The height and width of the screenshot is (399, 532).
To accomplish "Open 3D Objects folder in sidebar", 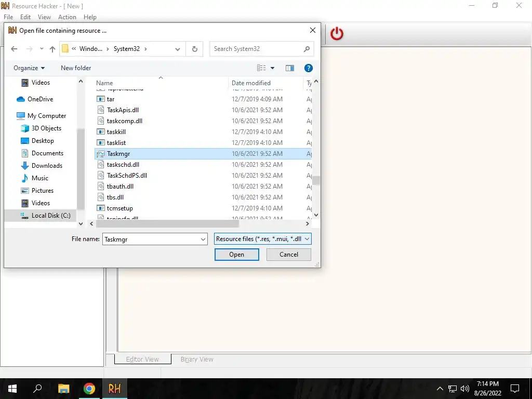I will coord(41,128).
